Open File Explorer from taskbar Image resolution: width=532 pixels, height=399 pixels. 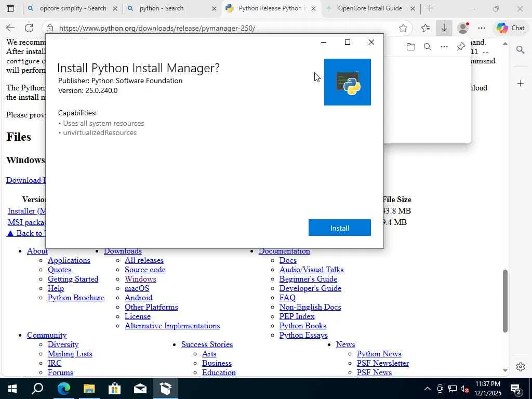89,389
